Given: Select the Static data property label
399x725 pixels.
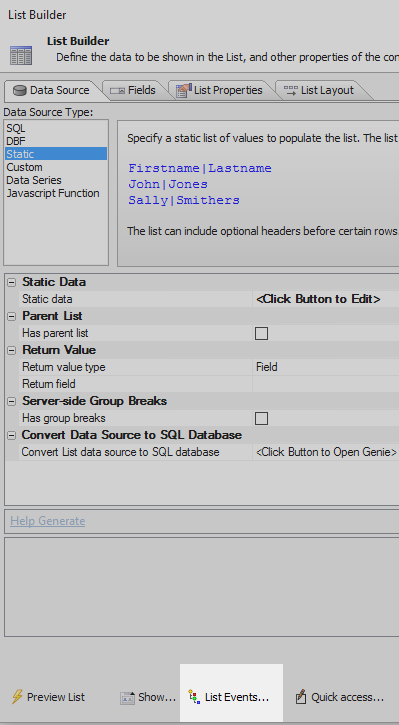Looking at the screenshot, I should point(47,299).
